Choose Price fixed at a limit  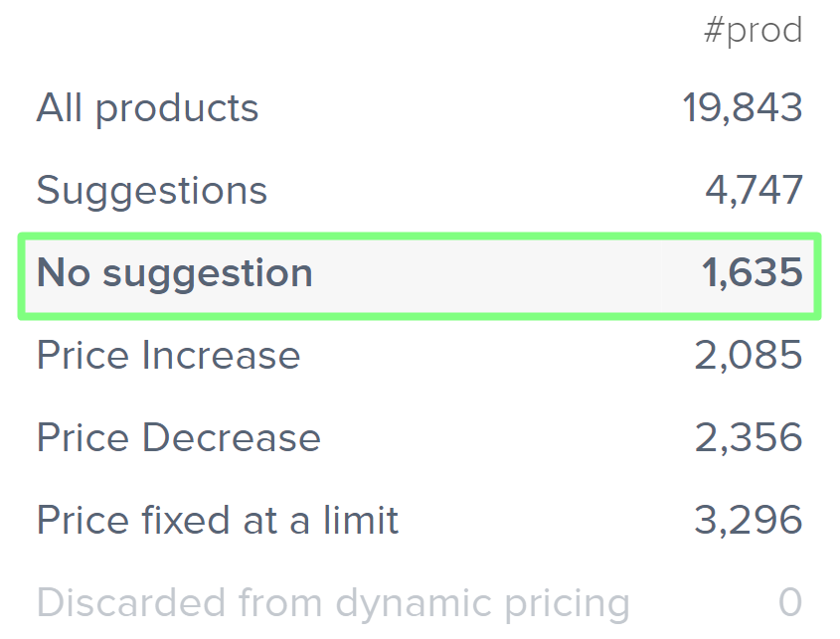coord(218,520)
